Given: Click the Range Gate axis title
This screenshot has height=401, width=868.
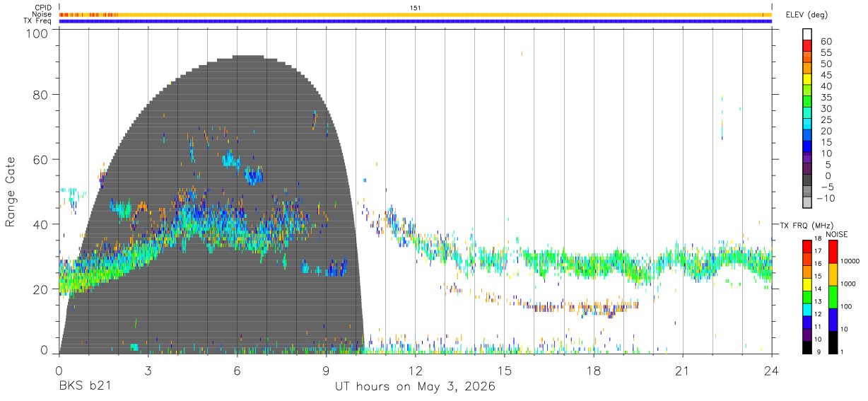Looking at the screenshot, I should tap(11, 192).
